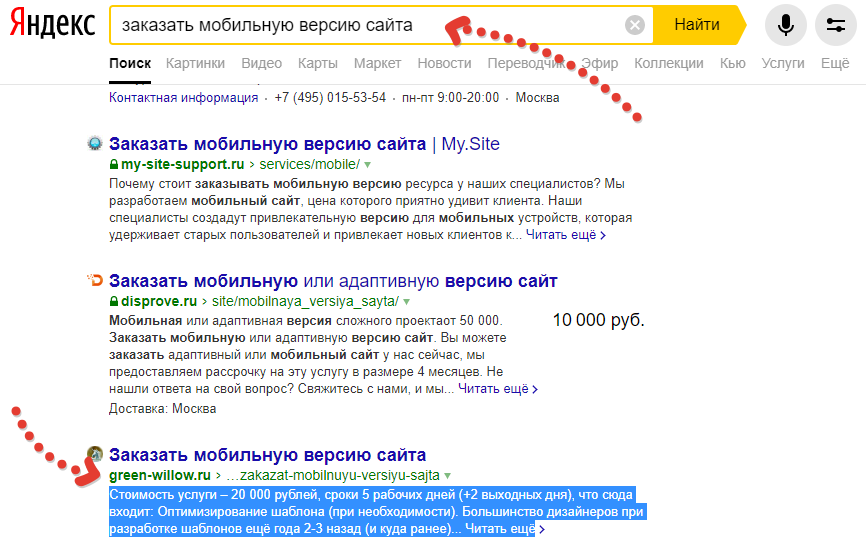Open the green-willow.ru domain link
866x552 pixels.
160,475
